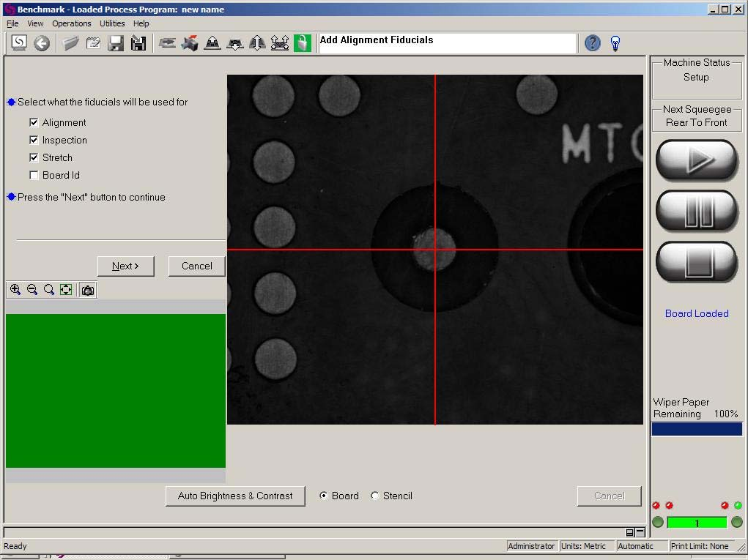Click the zoom in magnifier icon
This screenshot has height=560, width=748.
coord(15,290)
